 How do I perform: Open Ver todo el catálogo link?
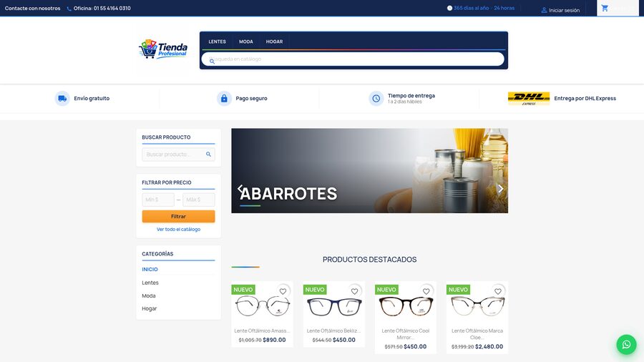click(x=178, y=230)
